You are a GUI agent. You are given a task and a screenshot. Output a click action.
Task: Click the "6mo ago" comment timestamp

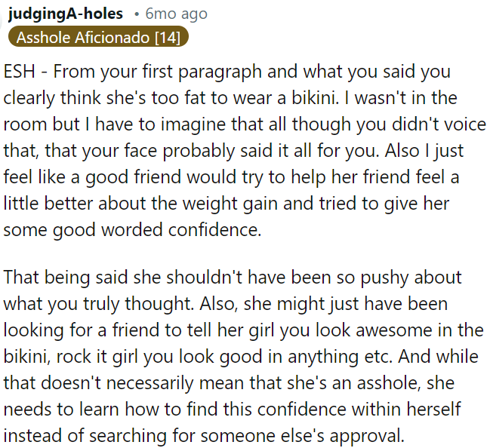point(177,14)
